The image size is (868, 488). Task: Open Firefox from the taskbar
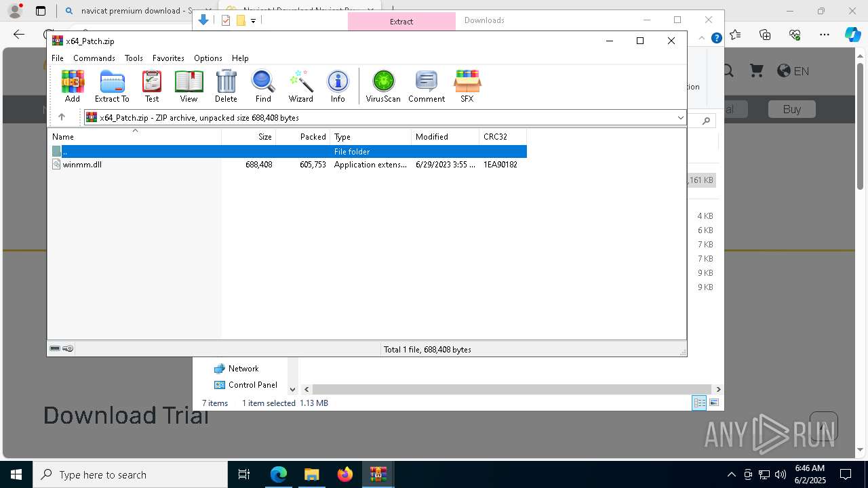(345, 474)
